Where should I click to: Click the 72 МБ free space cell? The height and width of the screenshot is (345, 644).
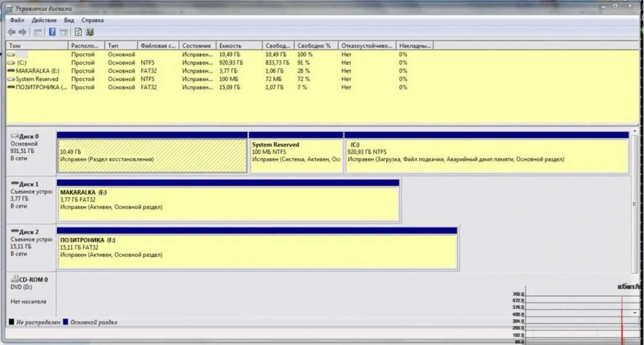click(x=273, y=79)
